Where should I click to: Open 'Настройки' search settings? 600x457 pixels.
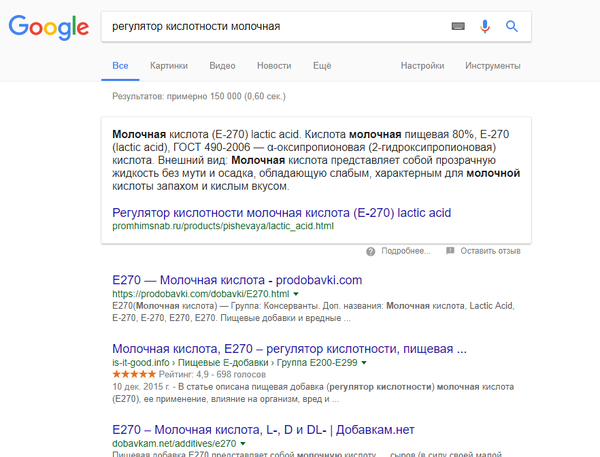[422, 65]
